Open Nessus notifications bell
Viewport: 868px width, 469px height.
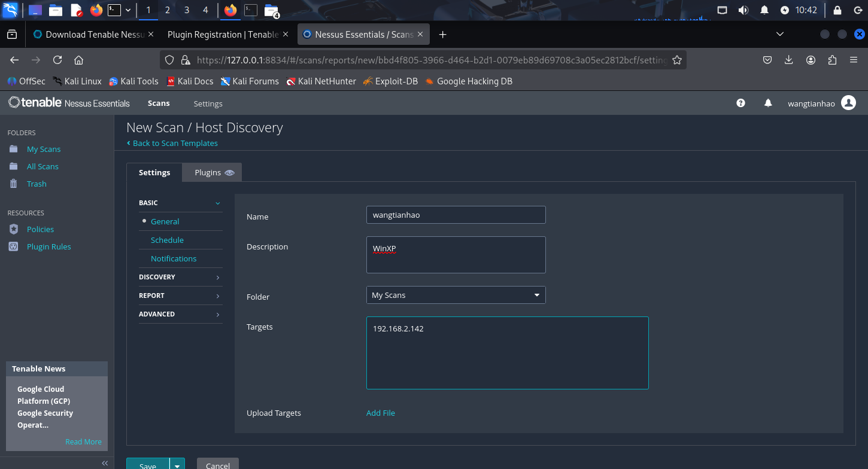[768, 103]
